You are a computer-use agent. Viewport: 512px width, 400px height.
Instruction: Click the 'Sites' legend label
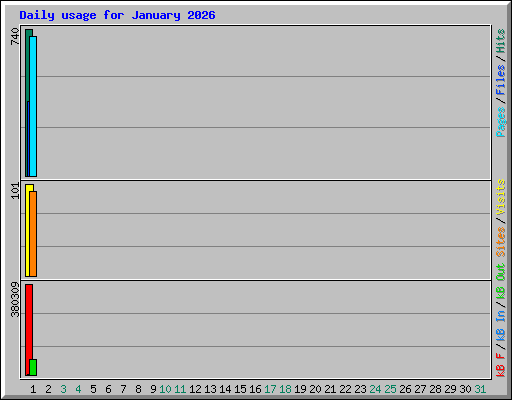click(501, 242)
